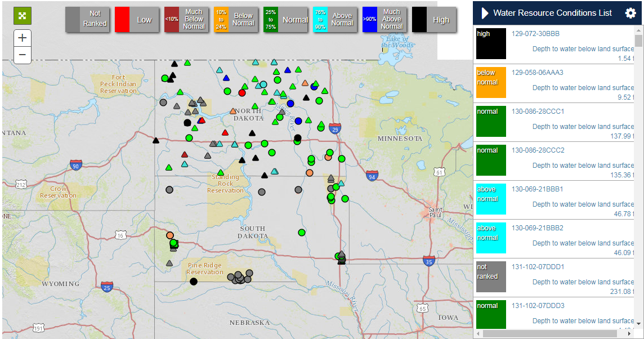Toggle the Above Normal legend filter
This screenshot has height=339, width=644.
coord(335,20)
